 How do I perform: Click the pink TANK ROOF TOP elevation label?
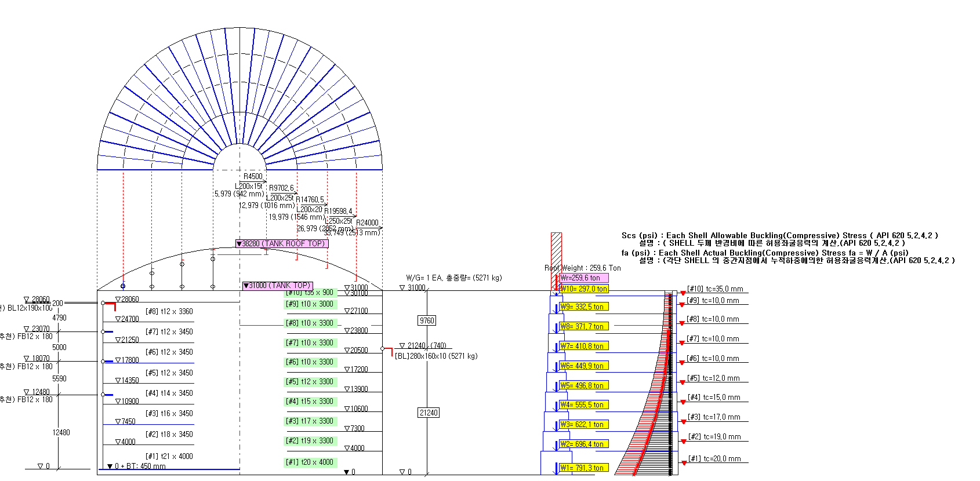pos(282,243)
